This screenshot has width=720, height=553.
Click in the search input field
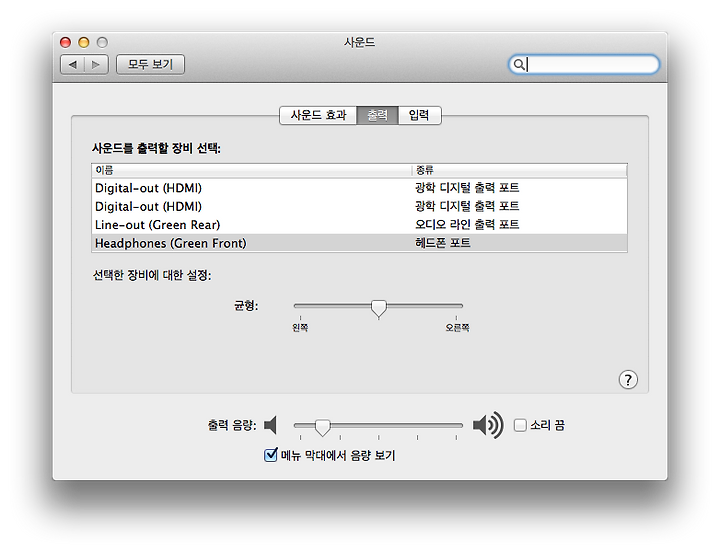click(584, 64)
